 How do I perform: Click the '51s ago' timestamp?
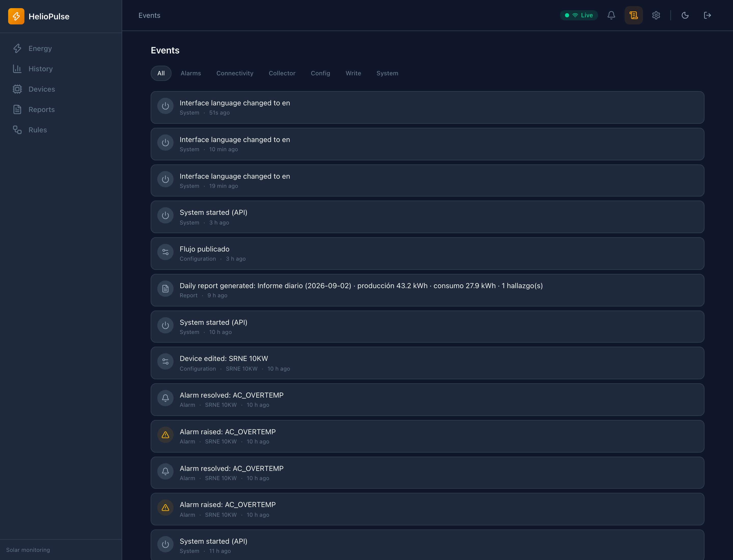(x=219, y=113)
